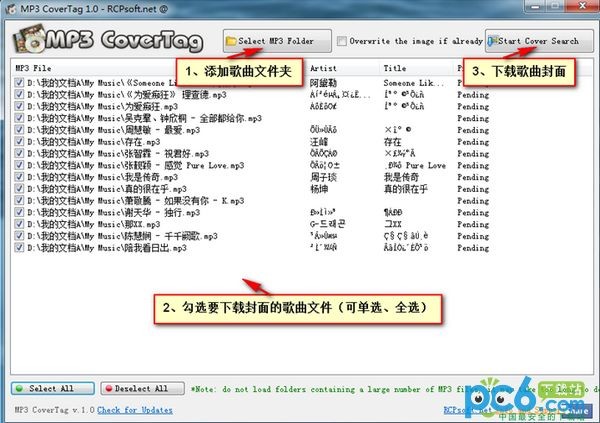Click title cell Pure Love

[x=416, y=165]
